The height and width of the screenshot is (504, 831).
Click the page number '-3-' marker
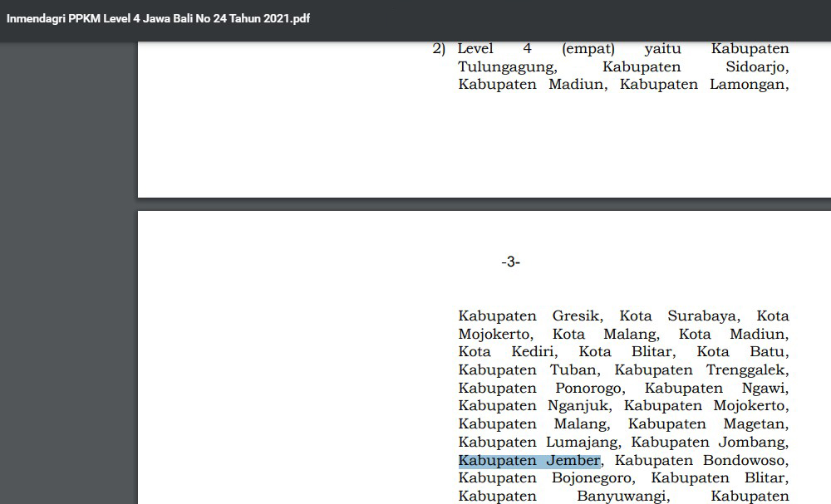pos(510,262)
